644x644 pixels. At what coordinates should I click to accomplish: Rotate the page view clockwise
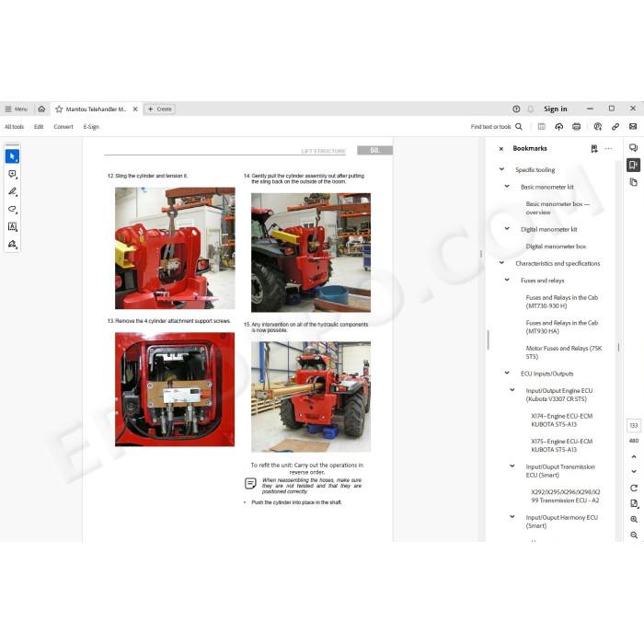tap(634, 488)
